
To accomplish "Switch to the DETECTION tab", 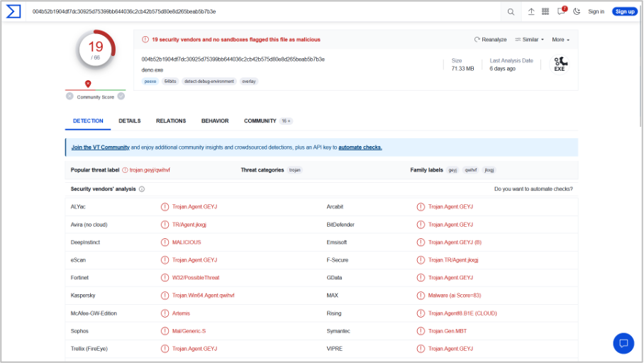I will (88, 121).
